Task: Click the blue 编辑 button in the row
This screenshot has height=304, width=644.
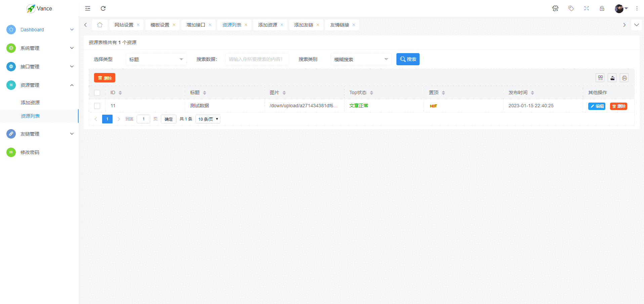Action: pyautogui.click(x=596, y=106)
